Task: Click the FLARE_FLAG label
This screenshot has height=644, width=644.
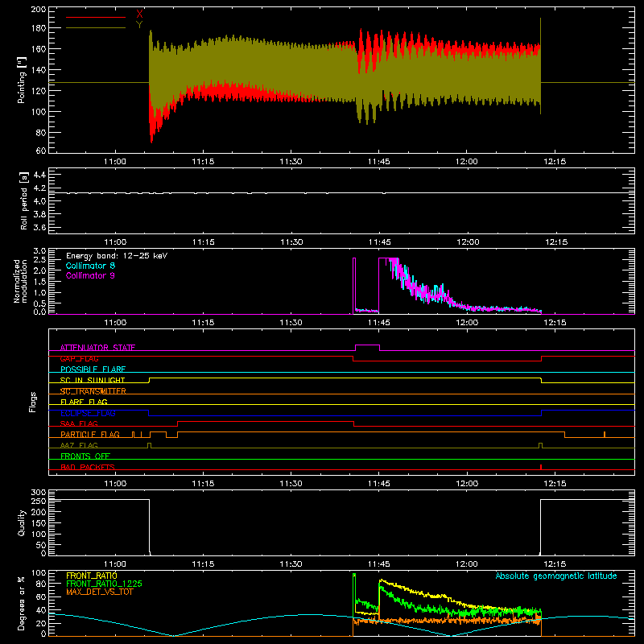Action: tap(84, 402)
